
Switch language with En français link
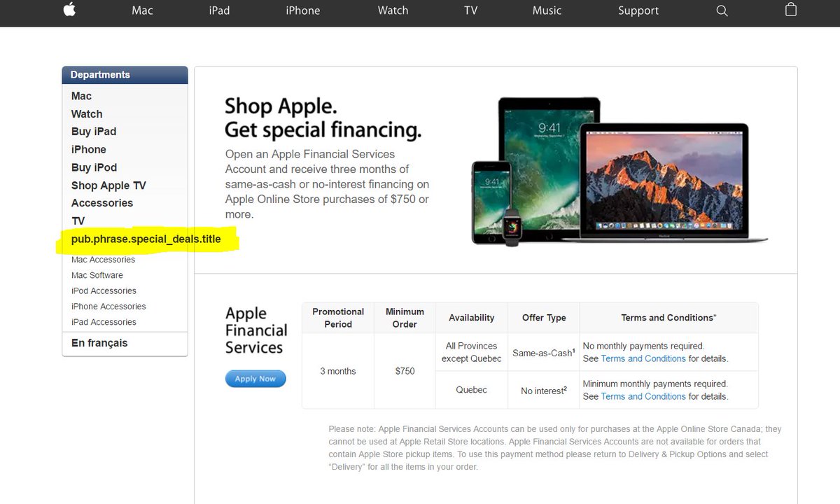pyautogui.click(x=99, y=343)
